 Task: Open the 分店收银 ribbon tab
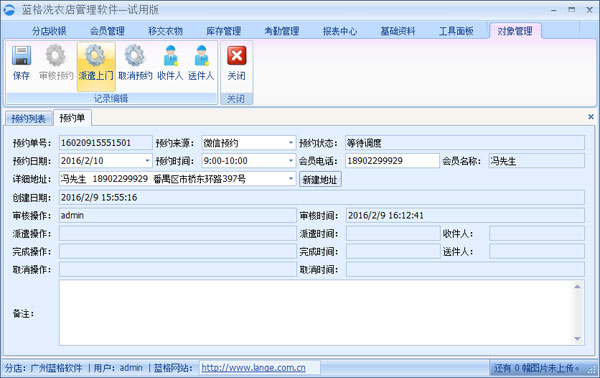click(x=49, y=31)
